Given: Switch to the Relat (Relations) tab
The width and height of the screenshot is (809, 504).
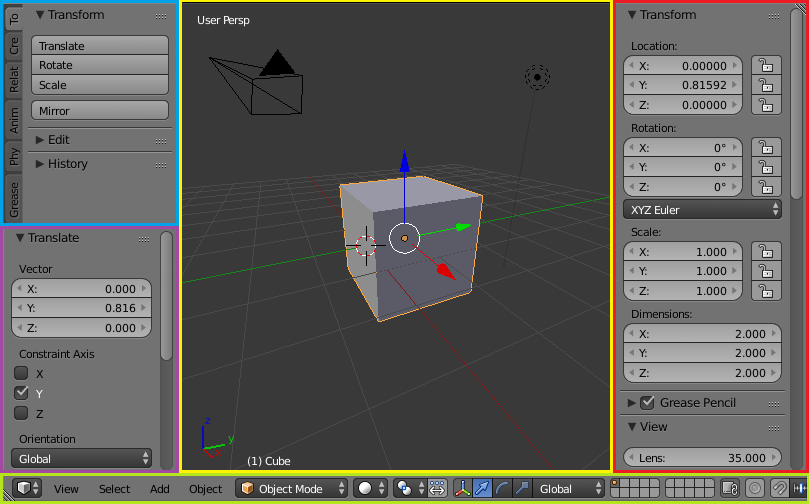Looking at the screenshot, I should click(x=14, y=79).
